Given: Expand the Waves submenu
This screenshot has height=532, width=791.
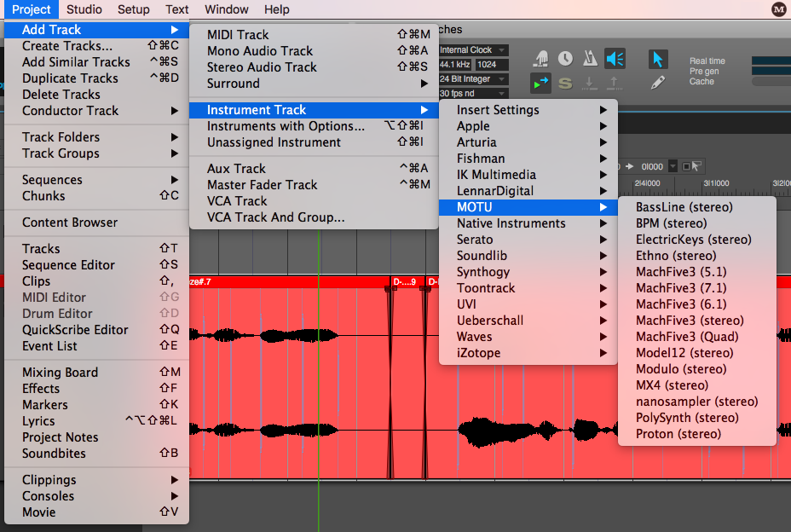Looking at the screenshot, I should pyautogui.click(x=528, y=337).
